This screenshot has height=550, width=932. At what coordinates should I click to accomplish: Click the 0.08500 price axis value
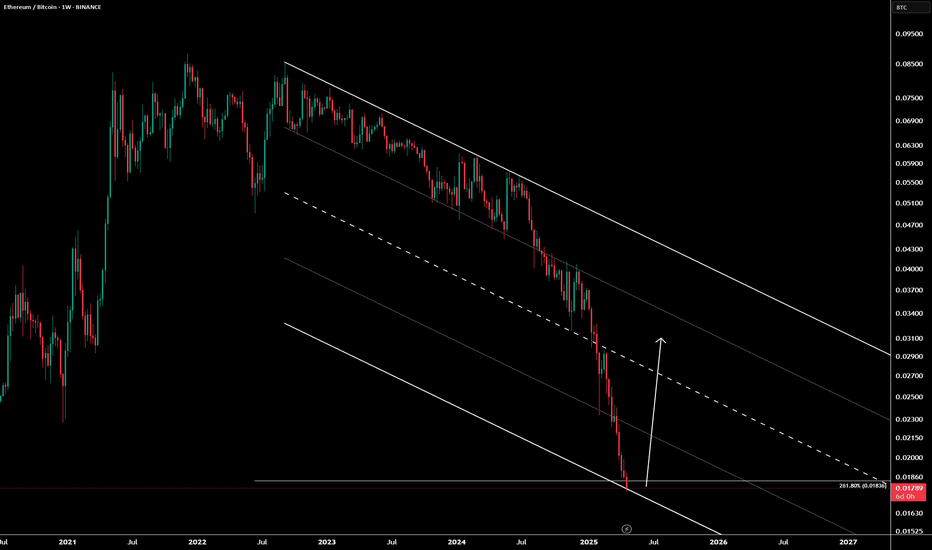coord(909,64)
